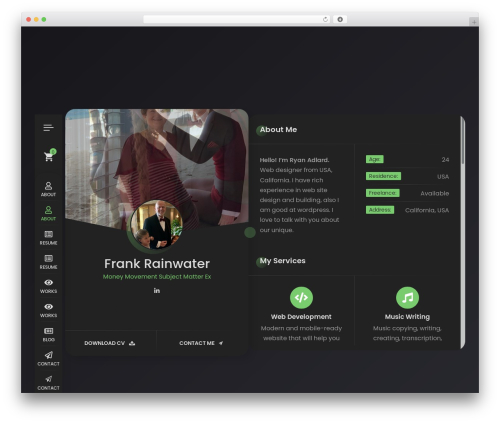Click the California, USA address value

point(427,210)
